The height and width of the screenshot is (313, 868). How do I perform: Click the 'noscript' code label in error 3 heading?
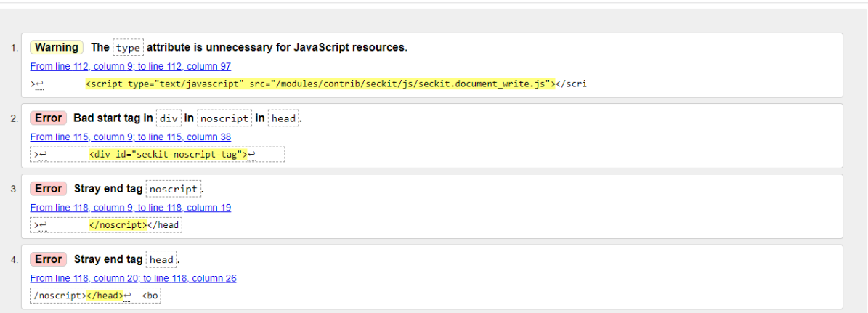[174, 189]
